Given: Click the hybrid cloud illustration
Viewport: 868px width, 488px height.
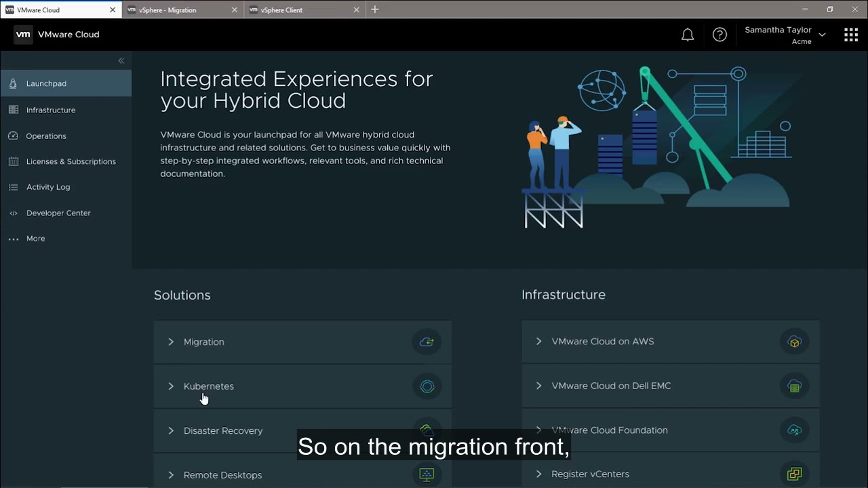Looking at the screenshot, I should pos(656,147).
